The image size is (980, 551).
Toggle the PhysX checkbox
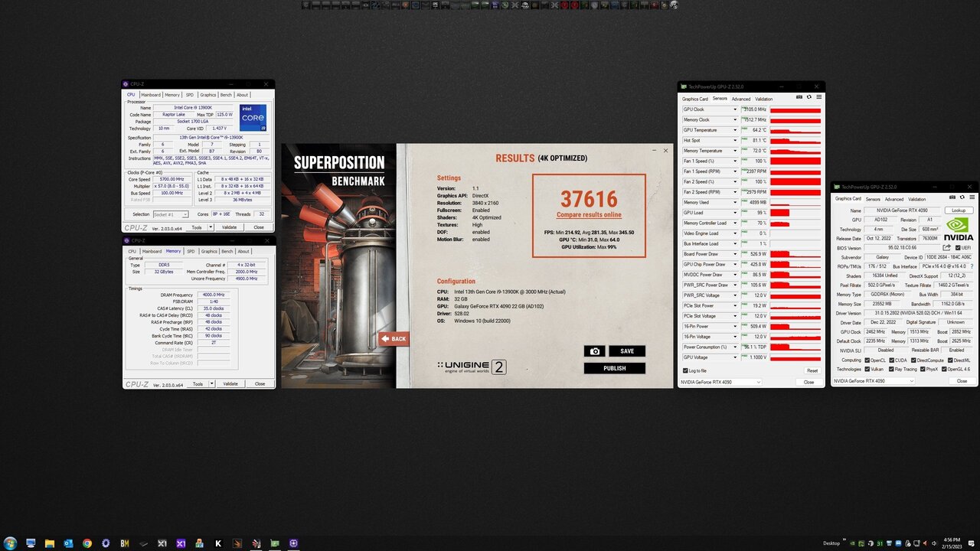(923, 369)
